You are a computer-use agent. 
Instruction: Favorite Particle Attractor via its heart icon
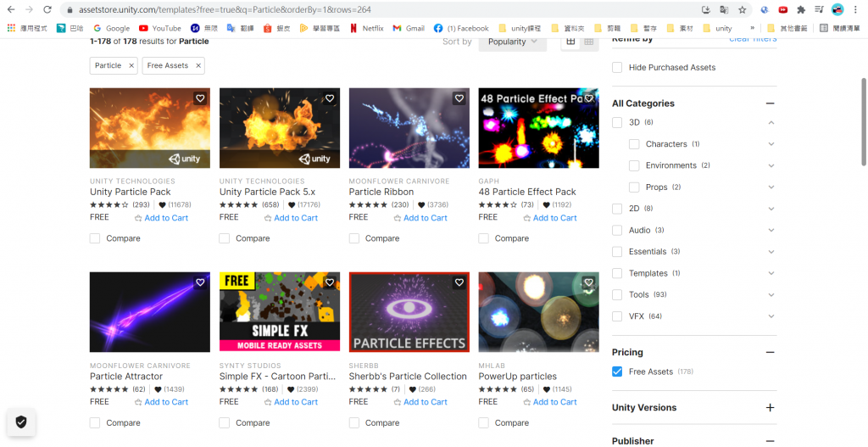(200, 282)
